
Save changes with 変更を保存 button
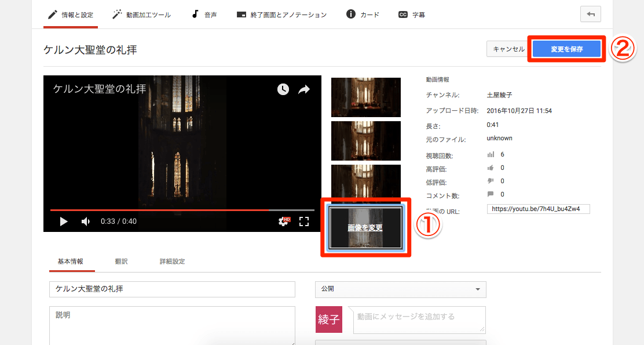tap(567, 49)
